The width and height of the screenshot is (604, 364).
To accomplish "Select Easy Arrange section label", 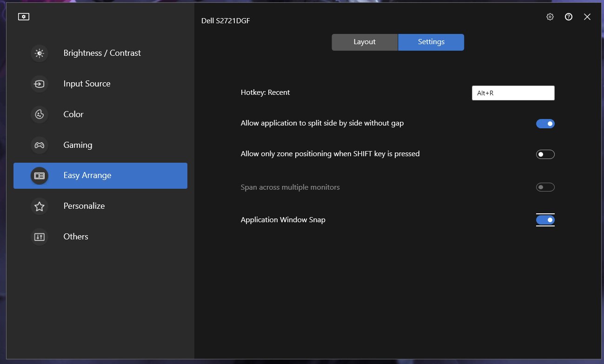I will tap(87, 175).
